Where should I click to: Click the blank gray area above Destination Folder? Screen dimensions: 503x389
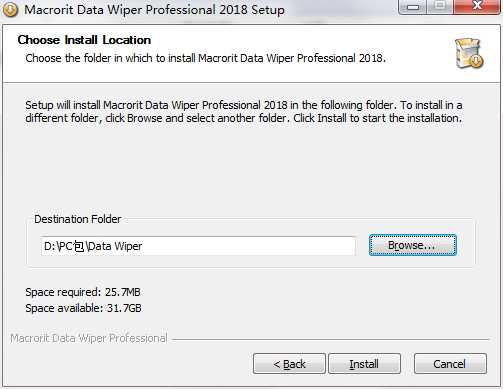250,170
